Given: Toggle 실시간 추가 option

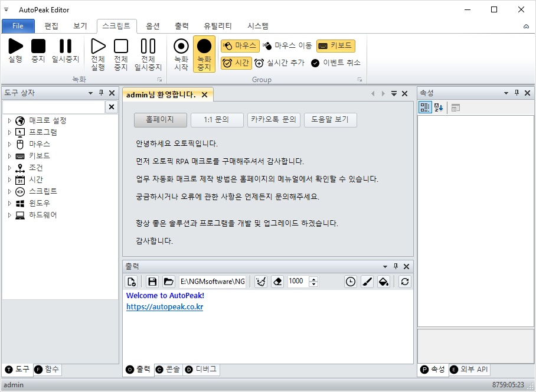Looking at the screenshot, I should 279,63.
